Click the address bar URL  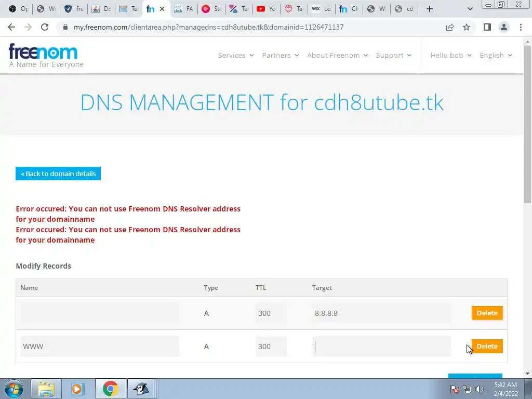click(208, 27)
